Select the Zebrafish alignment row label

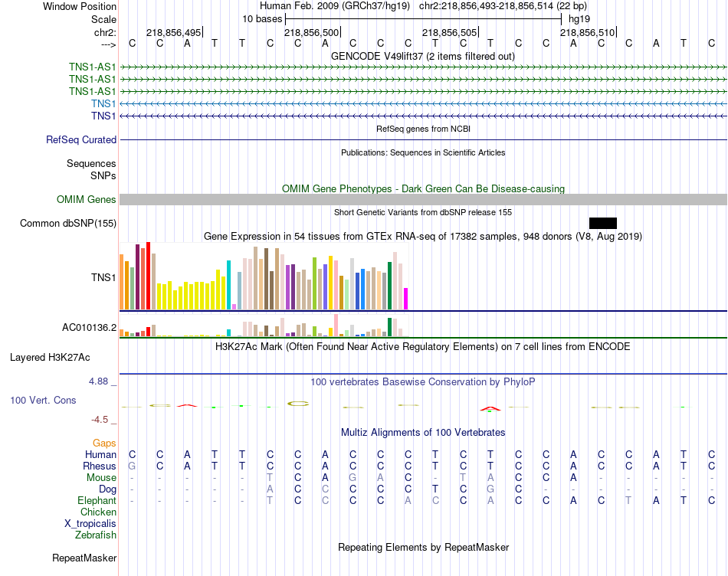tap(96, 535)
